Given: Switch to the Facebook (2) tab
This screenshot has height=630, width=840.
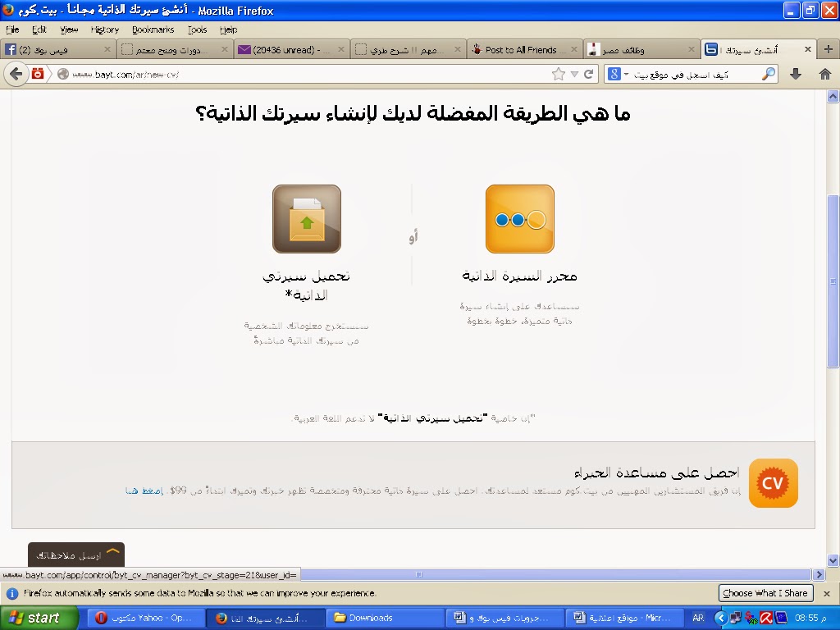Looking at the screenshot, I should coord(58,50).
